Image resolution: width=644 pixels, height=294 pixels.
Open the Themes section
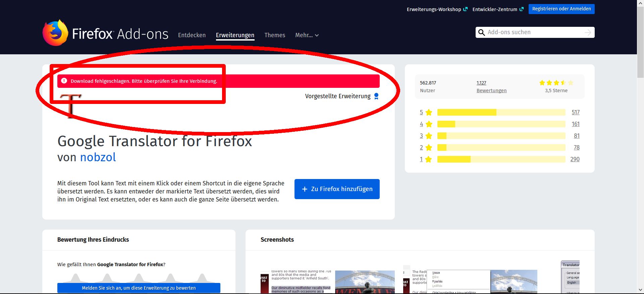click(275, 35)
